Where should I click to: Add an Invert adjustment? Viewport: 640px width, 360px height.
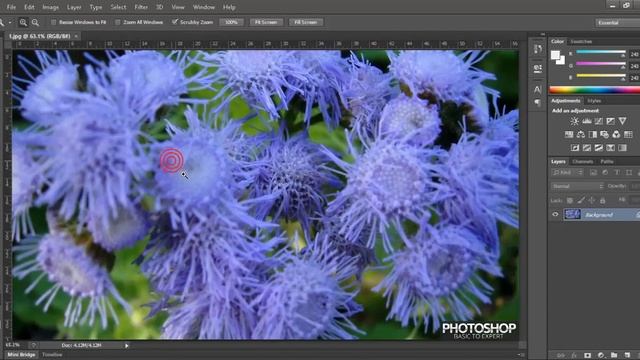tap(575, 148)
